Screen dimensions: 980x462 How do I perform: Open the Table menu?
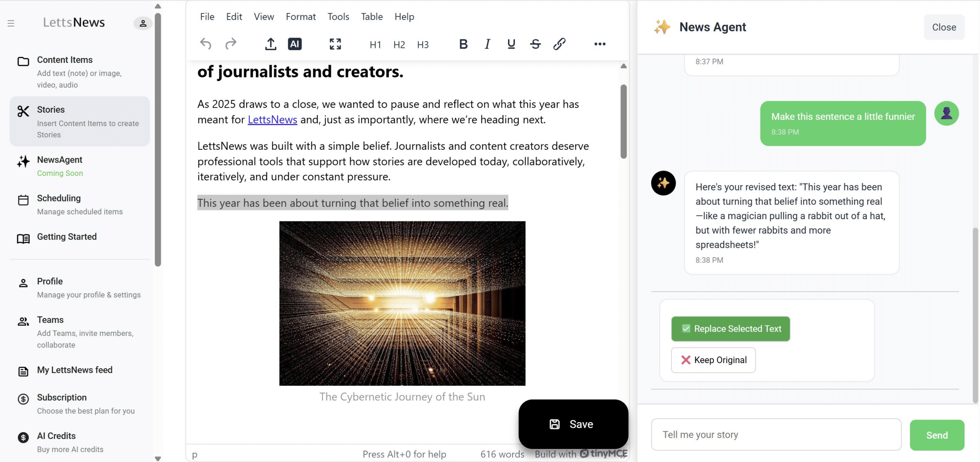[371, 16]
